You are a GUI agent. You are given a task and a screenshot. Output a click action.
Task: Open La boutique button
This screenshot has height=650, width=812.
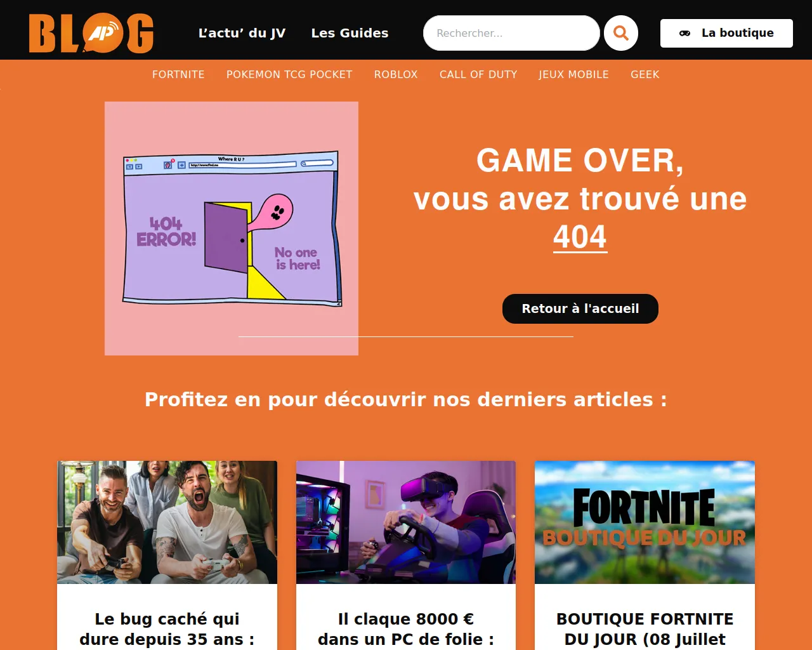726,33
